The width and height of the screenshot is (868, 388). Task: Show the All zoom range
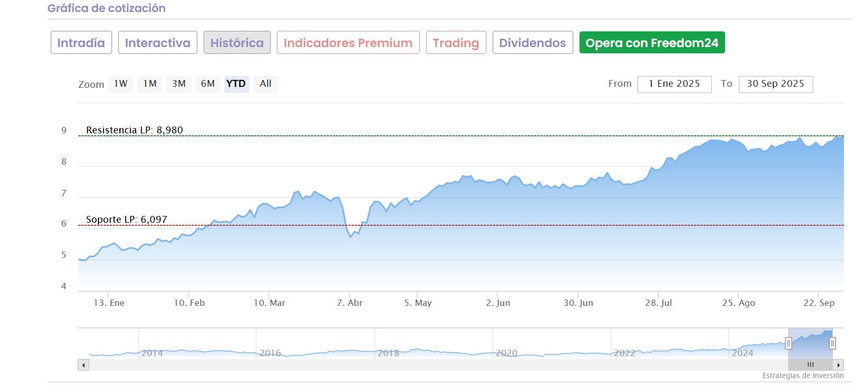pos(265,84)
